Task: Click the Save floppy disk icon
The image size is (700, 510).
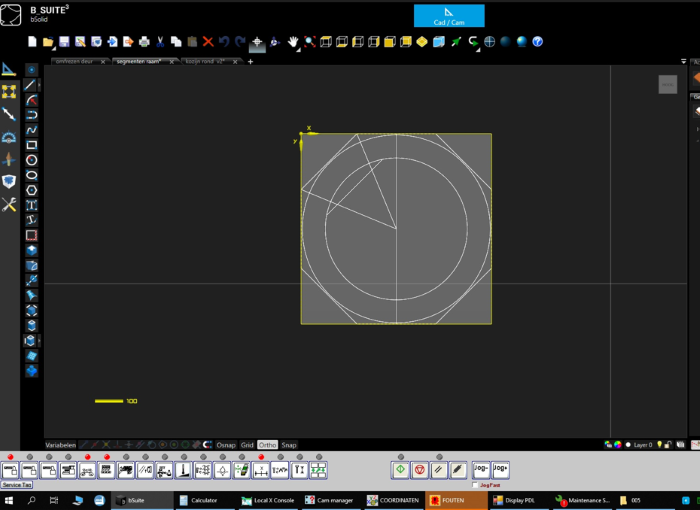Action: point(64,42)
